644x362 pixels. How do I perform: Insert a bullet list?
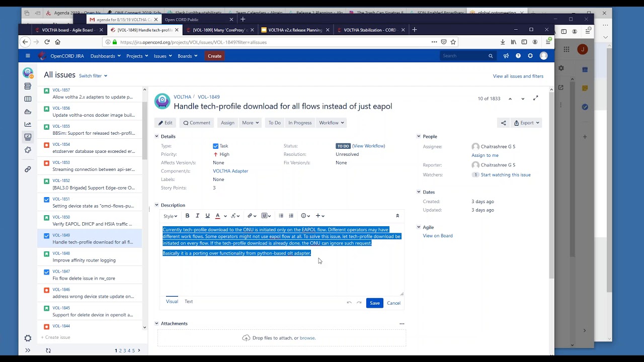click(281, 216)
